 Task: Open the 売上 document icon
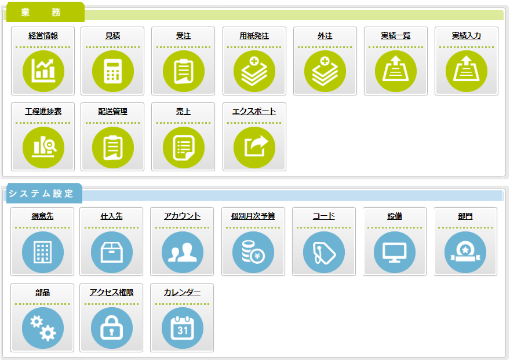pos(183,147)
